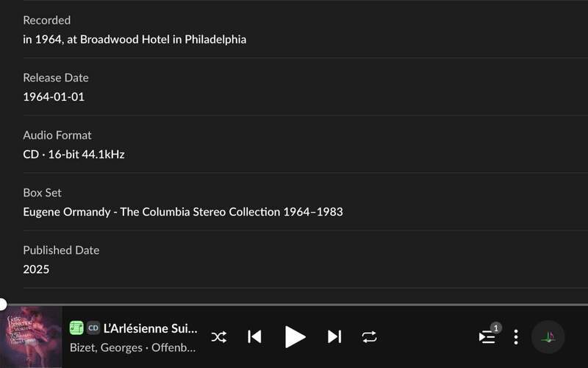
Task: Select the Eugene Ormandy box set title
Action: tap(182, 212)
